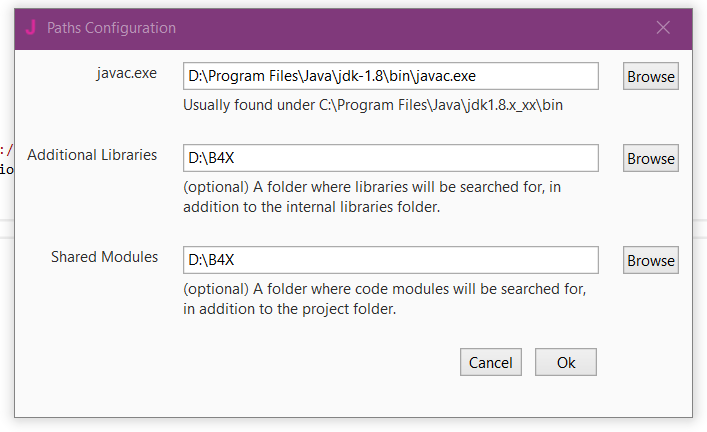The width and height of the screenshot is (707, 432).
Task: Click the Shared Modules label
Action: pos(104,257)
